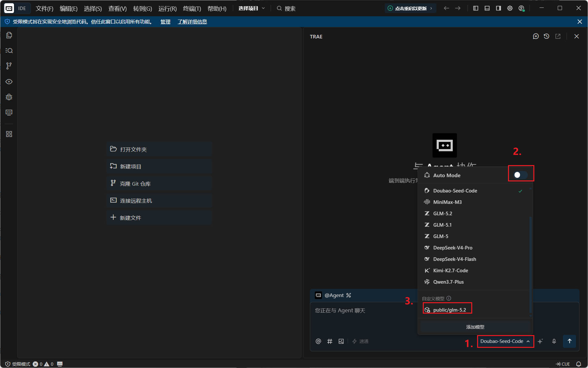Open the @Agent mode selector

coord(333,295)
